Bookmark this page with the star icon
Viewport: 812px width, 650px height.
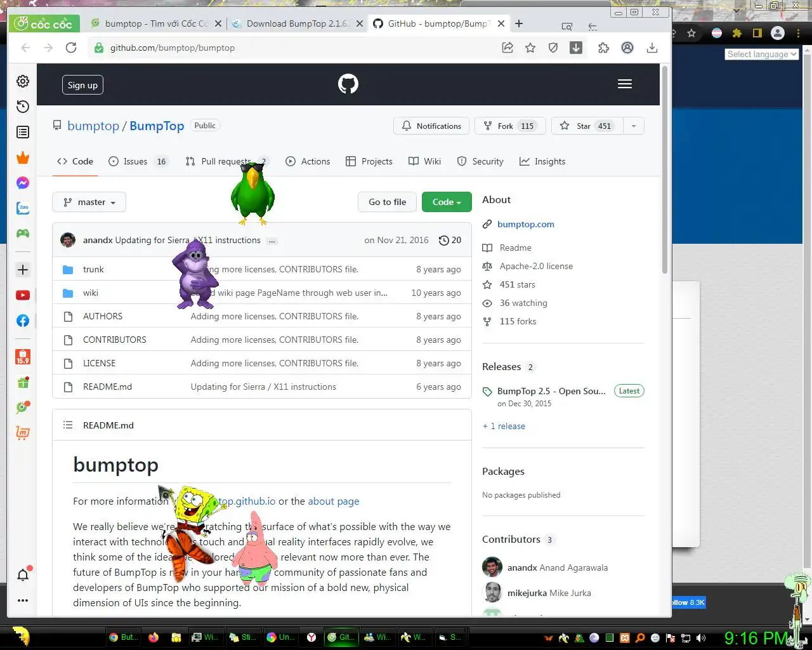[530, 48]
